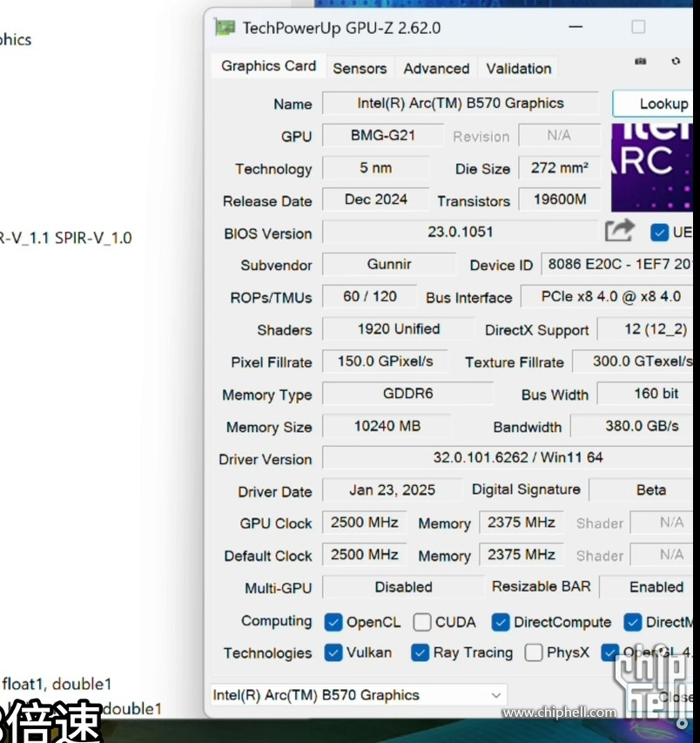This screenshot has width=700, height=743.
Task: Switch to the Graphics Card tab
Action: [x=268, y=66]
